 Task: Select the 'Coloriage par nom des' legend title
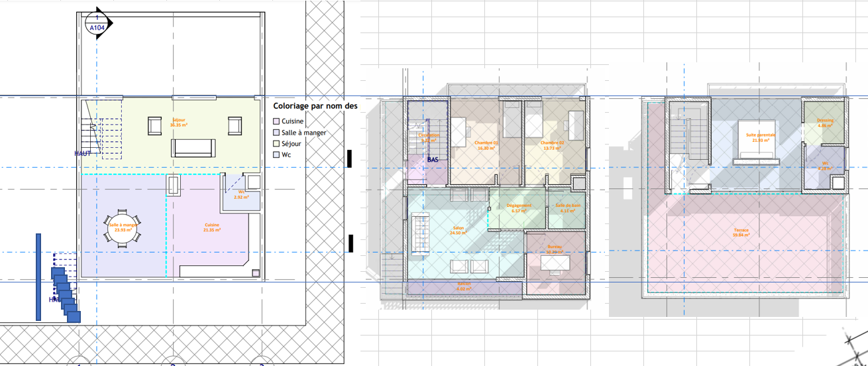pyautogui.click(x=315, y=105)
